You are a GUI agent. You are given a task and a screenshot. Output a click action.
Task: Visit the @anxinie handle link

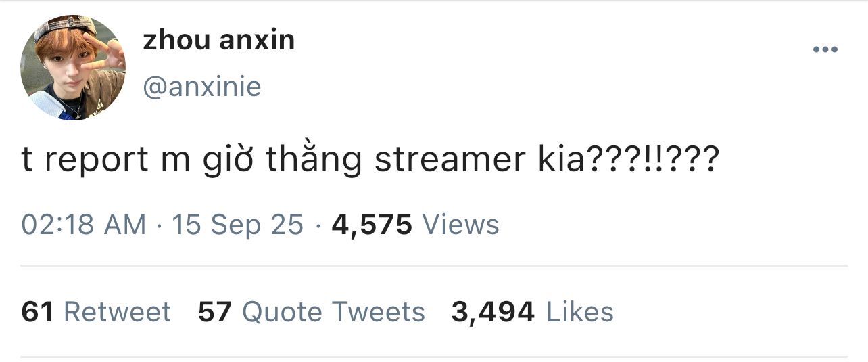click(202, 87)
